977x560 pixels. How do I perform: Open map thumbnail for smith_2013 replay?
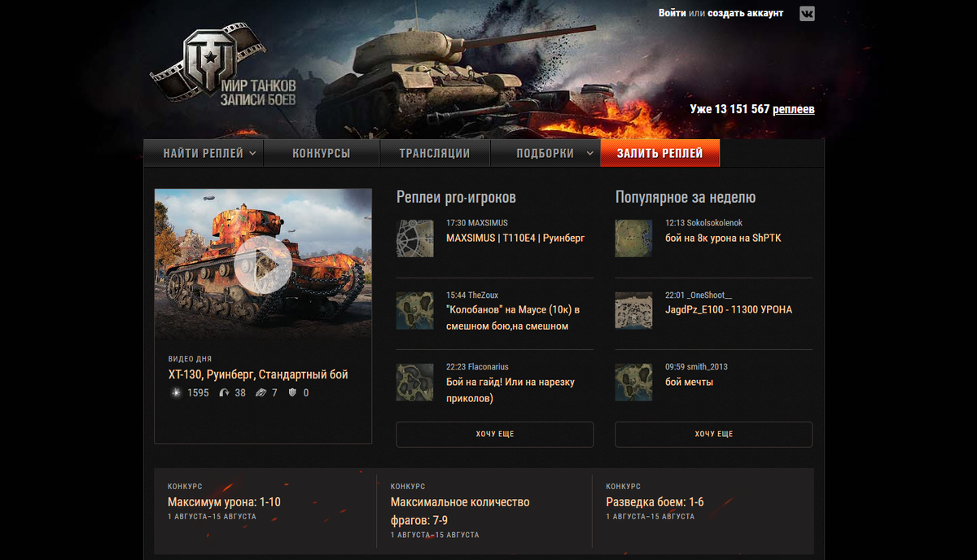tap(633, 383)
